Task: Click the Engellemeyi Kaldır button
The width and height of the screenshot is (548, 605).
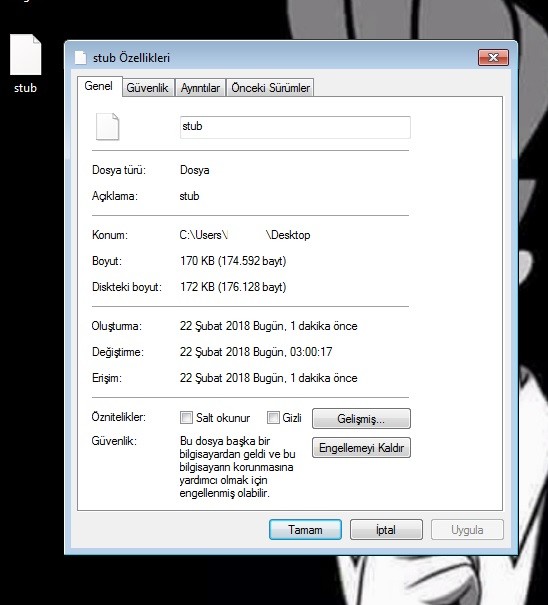Action: pos(361,448)
